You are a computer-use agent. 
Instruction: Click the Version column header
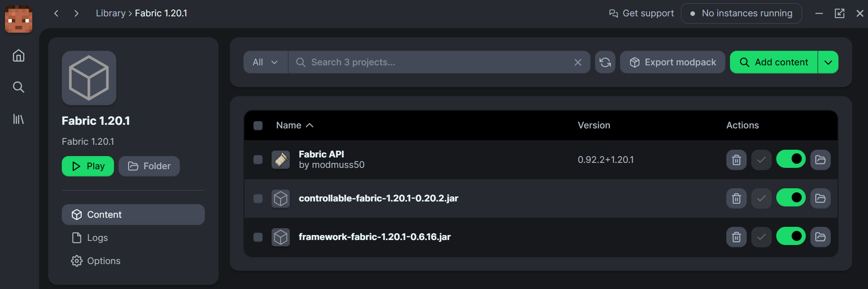[594, 125]
